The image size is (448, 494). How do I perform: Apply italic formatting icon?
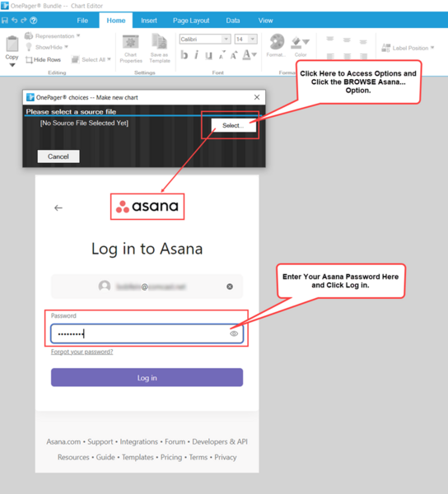[x=196, y=55]
